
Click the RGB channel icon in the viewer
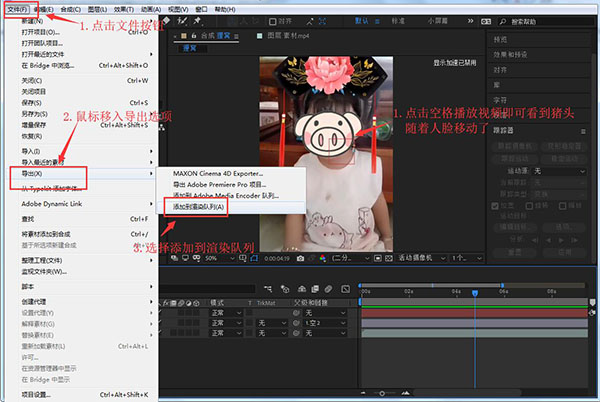click(323, 259)
